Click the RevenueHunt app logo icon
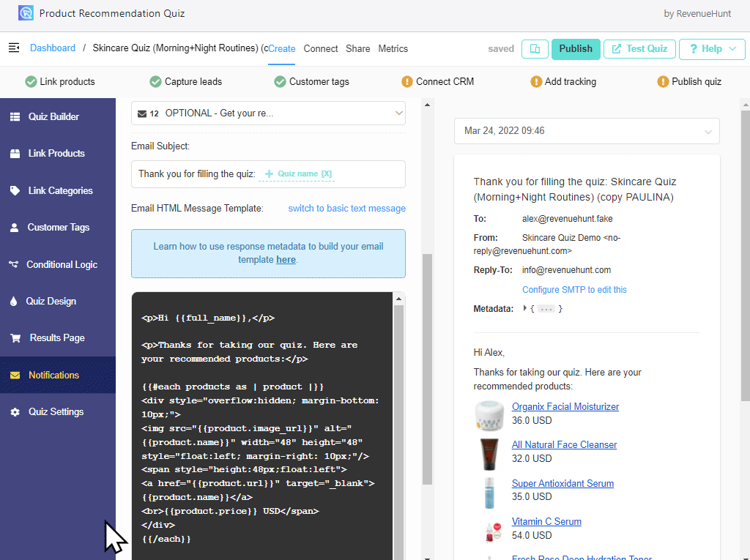Image resolution: width=750 pixels, height=560 pixels. point(26,13)
